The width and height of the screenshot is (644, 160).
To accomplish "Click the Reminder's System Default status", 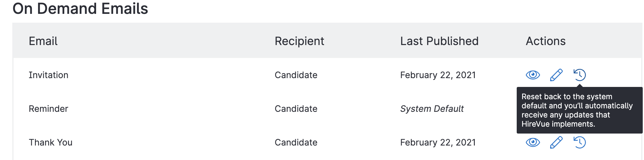I will coord(432,109).
